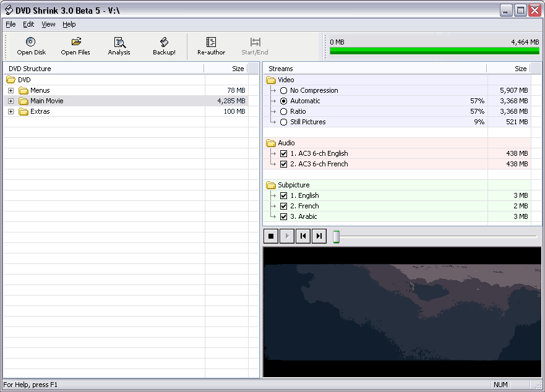This screenshot has height=392, width=545.
Task: Skip to next chapter in preview
Action: (319, 236)
